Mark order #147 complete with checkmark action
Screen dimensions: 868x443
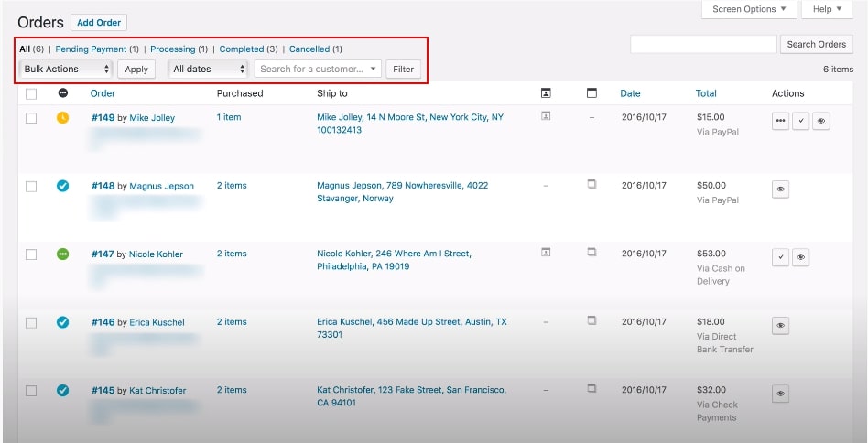tap(780, 257)
